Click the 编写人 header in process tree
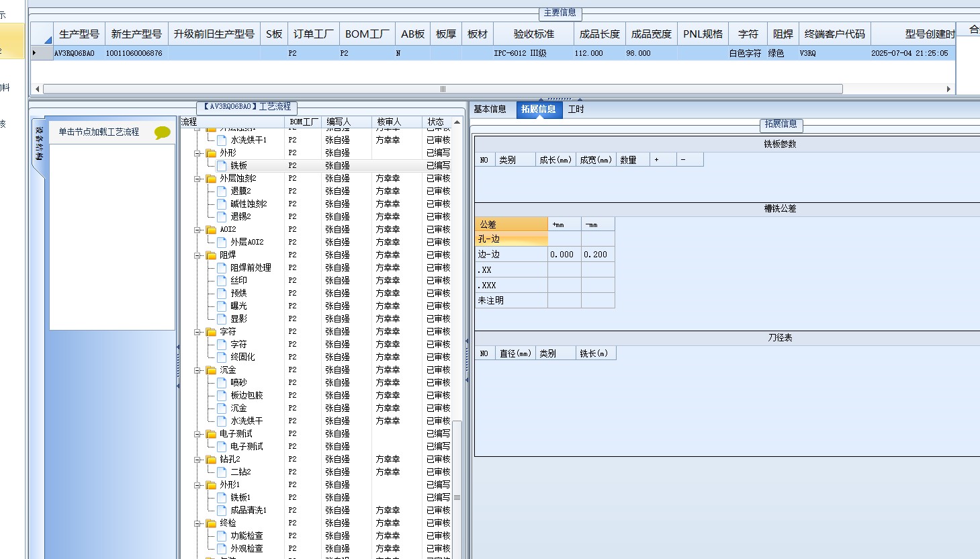The image size is (980, 559). pos(347,122)
